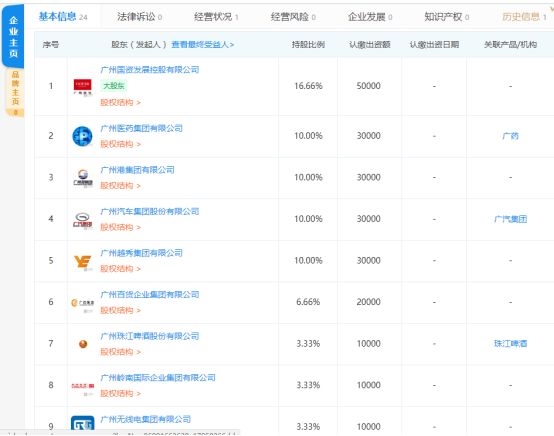Screen dimensions: 554x436
Task: Click the 广州汽车集团 logo icon
Action: pos(83,220)
